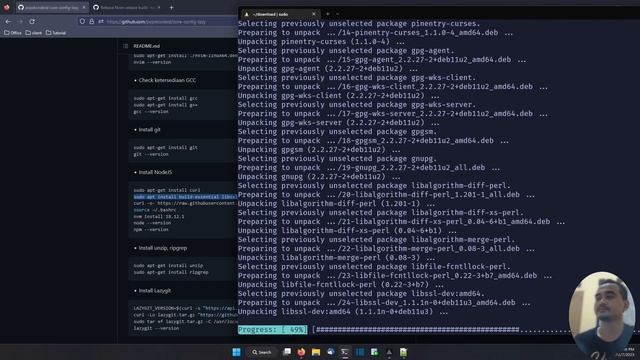This screenshot has width=640, height=360.
Task: Go forward one page in Firefox
Action: [20, 21]
